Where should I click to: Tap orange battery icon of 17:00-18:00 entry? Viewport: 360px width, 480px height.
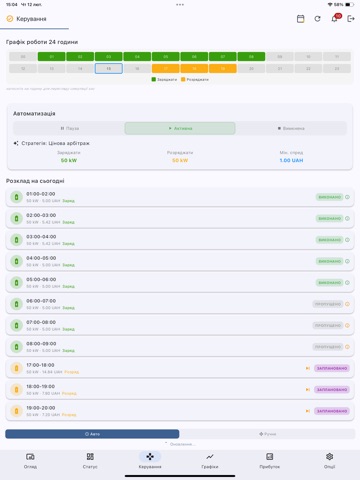16,368
